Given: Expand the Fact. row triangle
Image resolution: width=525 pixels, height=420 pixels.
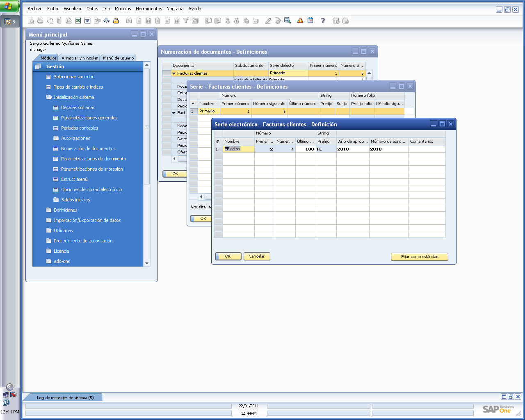Looking at the screenshot, I should [174, 112].
